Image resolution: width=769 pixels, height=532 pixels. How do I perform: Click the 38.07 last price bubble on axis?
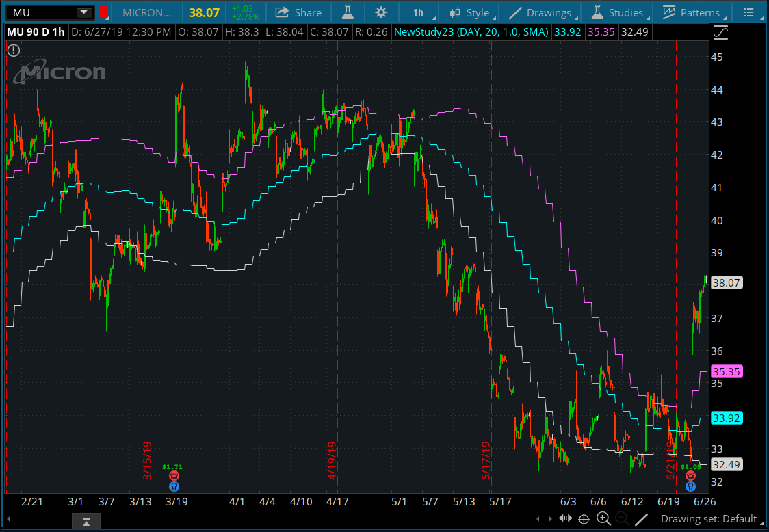[x=727, y=283]
